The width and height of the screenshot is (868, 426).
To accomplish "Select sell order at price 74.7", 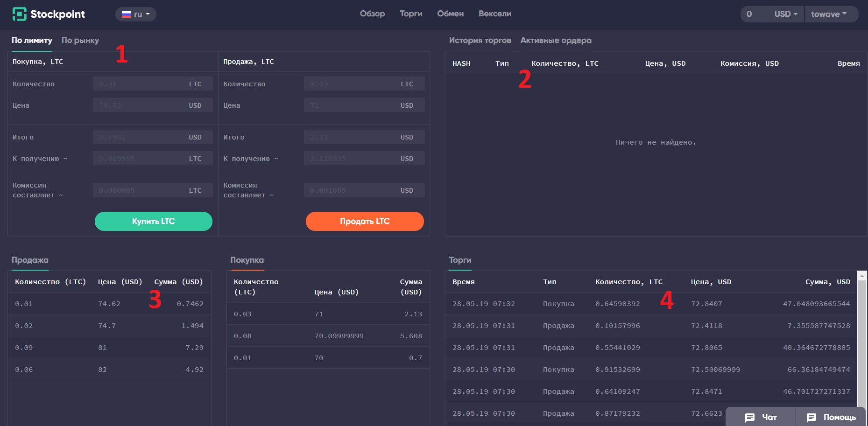I will point(109,326).
